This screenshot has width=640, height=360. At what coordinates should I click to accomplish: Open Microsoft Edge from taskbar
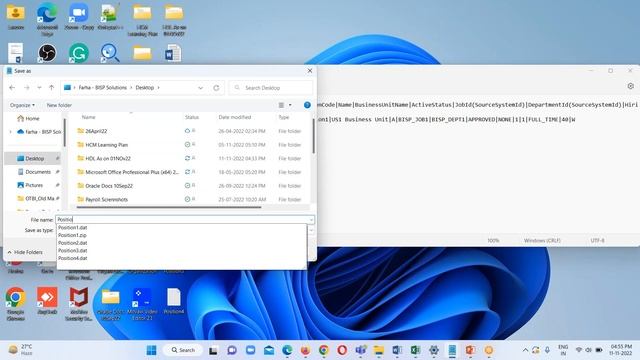287,350
